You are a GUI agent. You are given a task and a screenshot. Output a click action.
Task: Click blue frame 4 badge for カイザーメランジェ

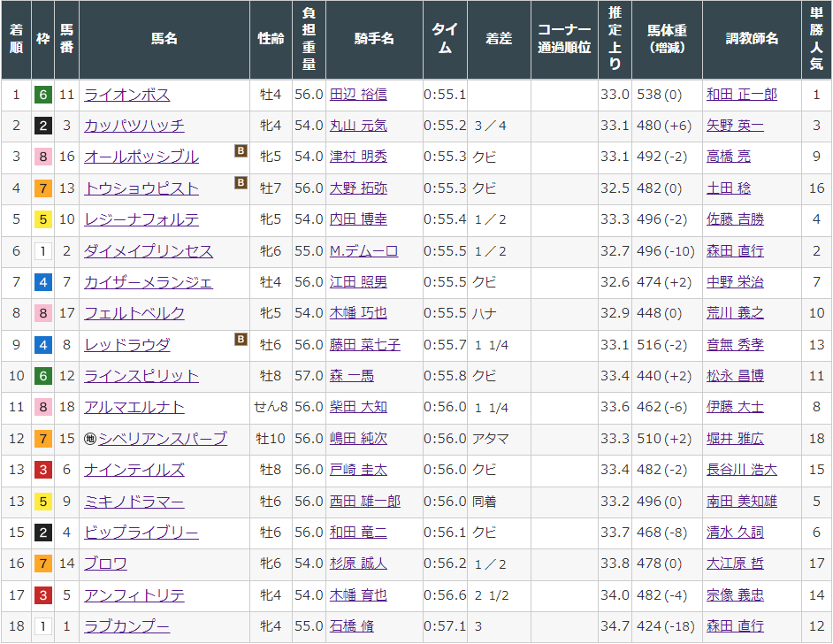coord(43,282)
